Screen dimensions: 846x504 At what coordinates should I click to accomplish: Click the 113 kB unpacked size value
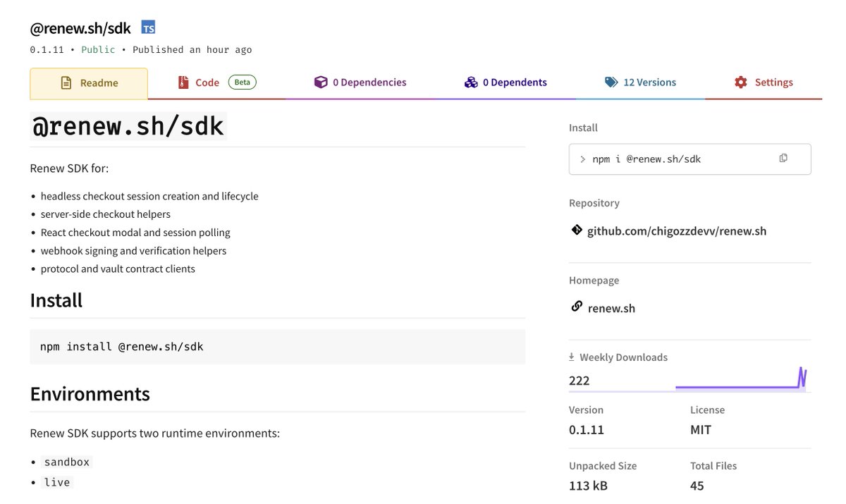pos(589,486)
